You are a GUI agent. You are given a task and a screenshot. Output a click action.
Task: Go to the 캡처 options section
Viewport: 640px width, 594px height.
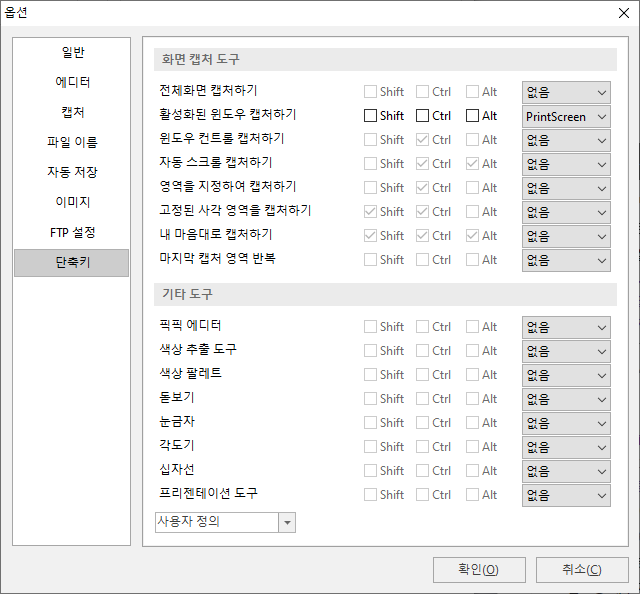(72, 112)
